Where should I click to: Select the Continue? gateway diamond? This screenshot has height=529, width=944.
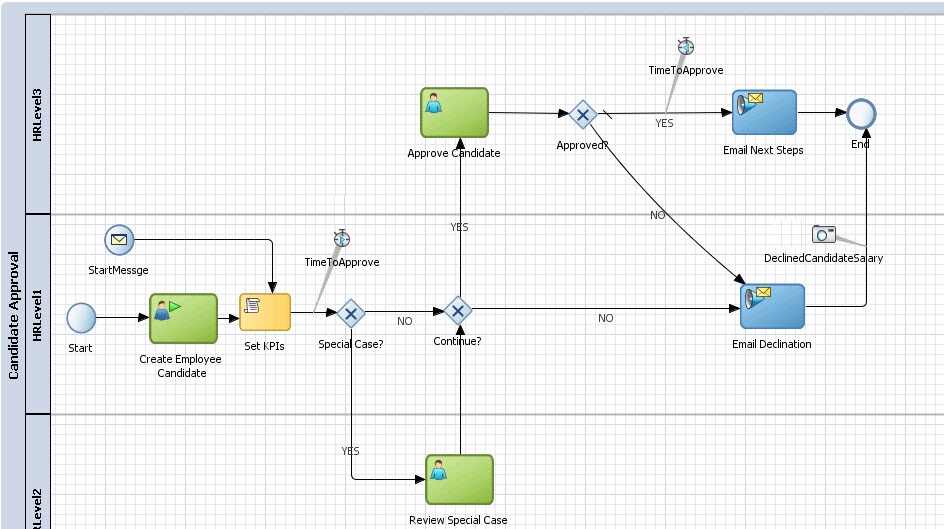(x=457, y=311)
